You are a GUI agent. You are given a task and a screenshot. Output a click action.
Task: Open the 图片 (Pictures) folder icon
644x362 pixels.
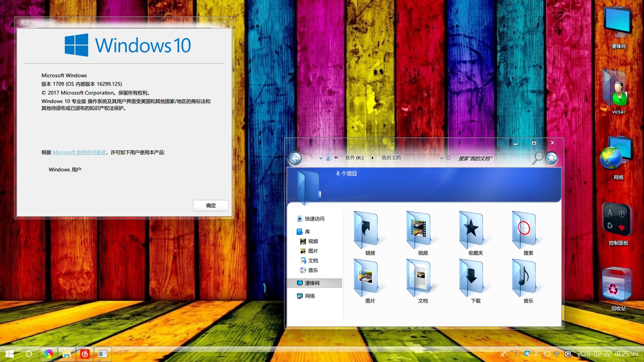point(367,278)
